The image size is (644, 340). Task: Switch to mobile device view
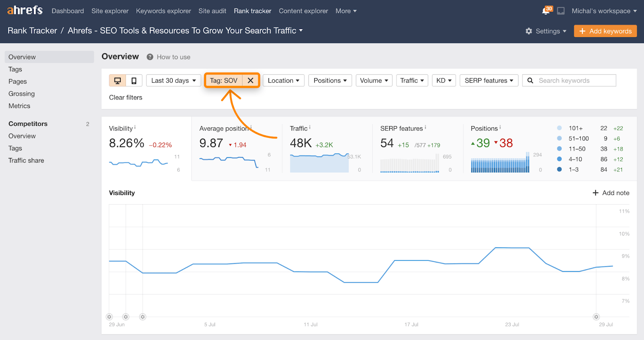pos(134,81)
